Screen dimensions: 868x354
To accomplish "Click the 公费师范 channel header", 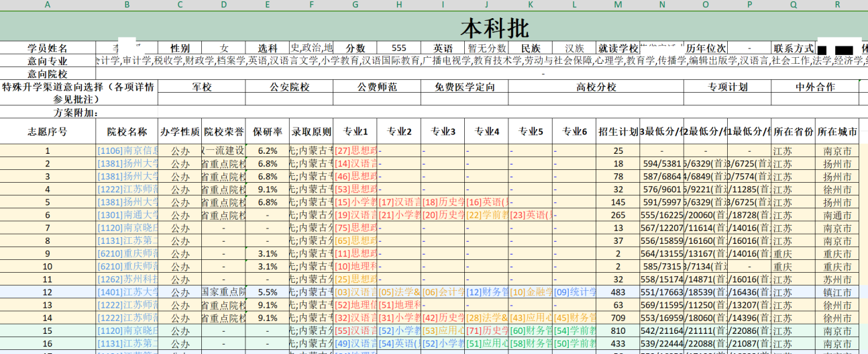I will [x=377, y=87].
